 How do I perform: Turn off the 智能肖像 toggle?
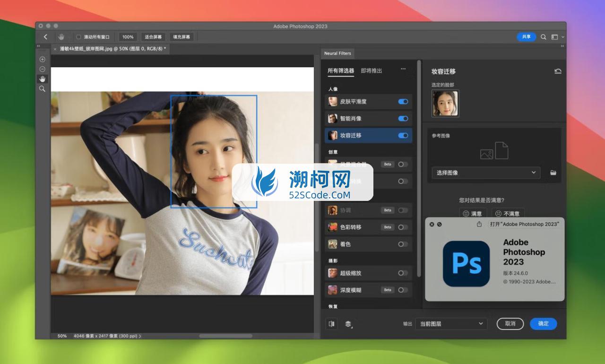403,118
